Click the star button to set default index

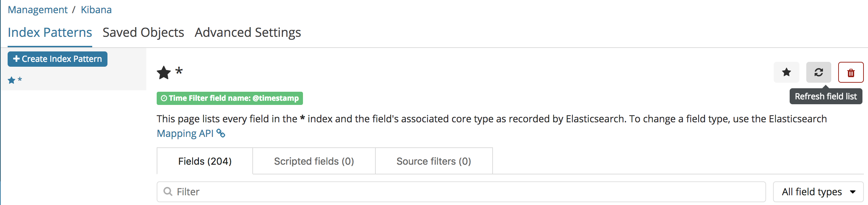(x=786, y=72)
